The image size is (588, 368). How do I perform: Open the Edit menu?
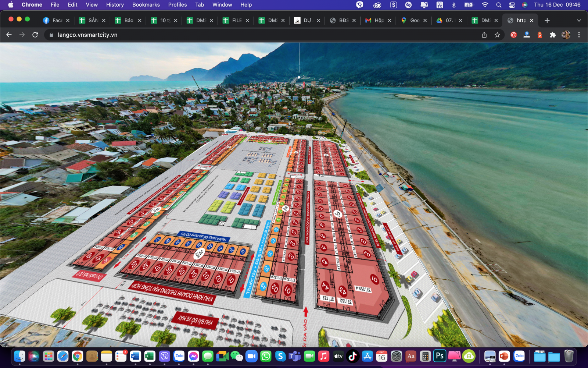72,5
